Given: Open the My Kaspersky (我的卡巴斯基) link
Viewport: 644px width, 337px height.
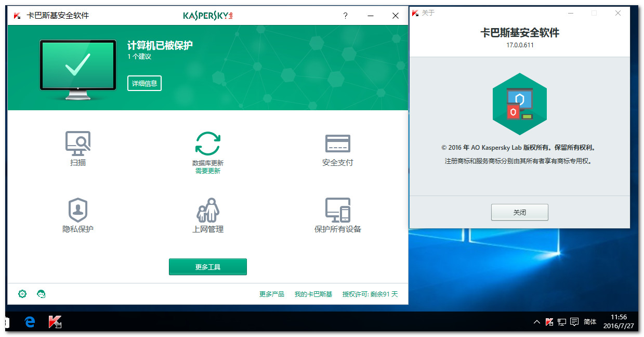Looking at the screenshot, I should point(313,294).
